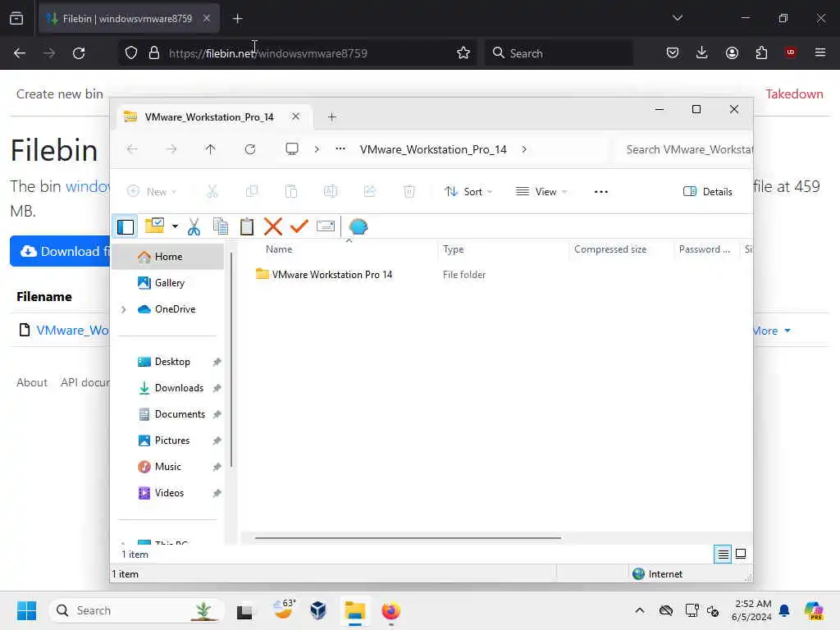Viewport: 840px width, 630px height.
Task: Open Gallery in the navigation pane
Action: (169, 283)
